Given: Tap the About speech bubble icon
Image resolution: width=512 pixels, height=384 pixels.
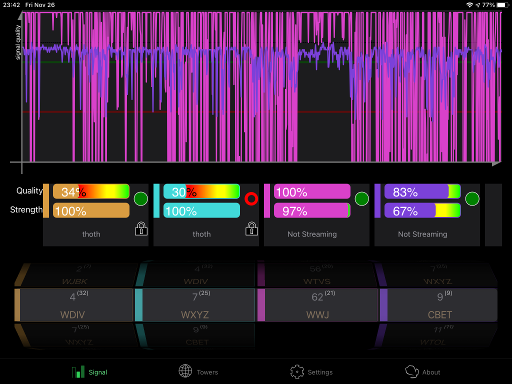Looking at the screenshot, I should [412, 371].
